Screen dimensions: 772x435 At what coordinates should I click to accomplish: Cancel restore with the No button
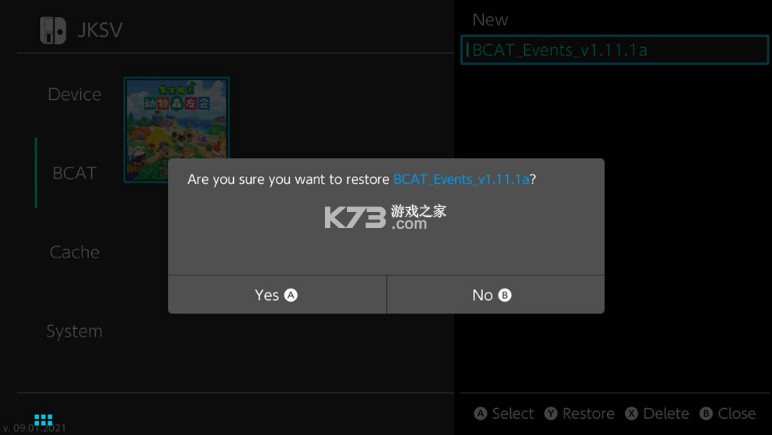tap(496, 295)
